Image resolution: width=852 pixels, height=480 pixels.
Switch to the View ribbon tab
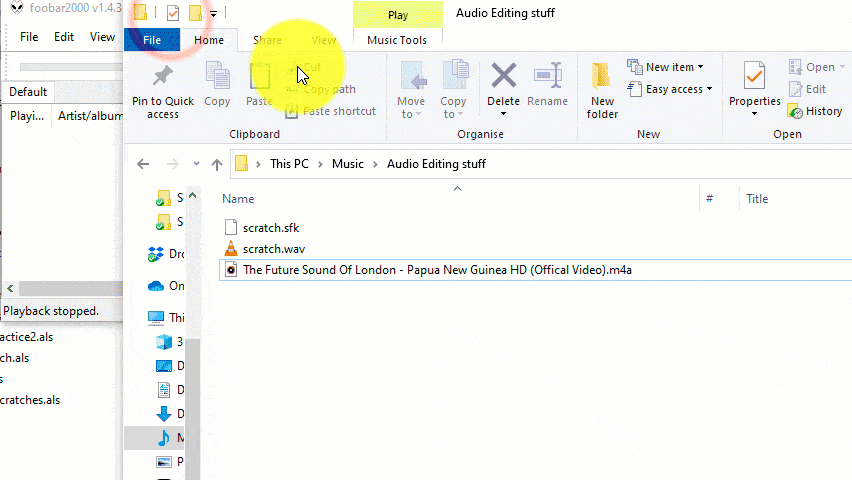click(x=323, y=40)
